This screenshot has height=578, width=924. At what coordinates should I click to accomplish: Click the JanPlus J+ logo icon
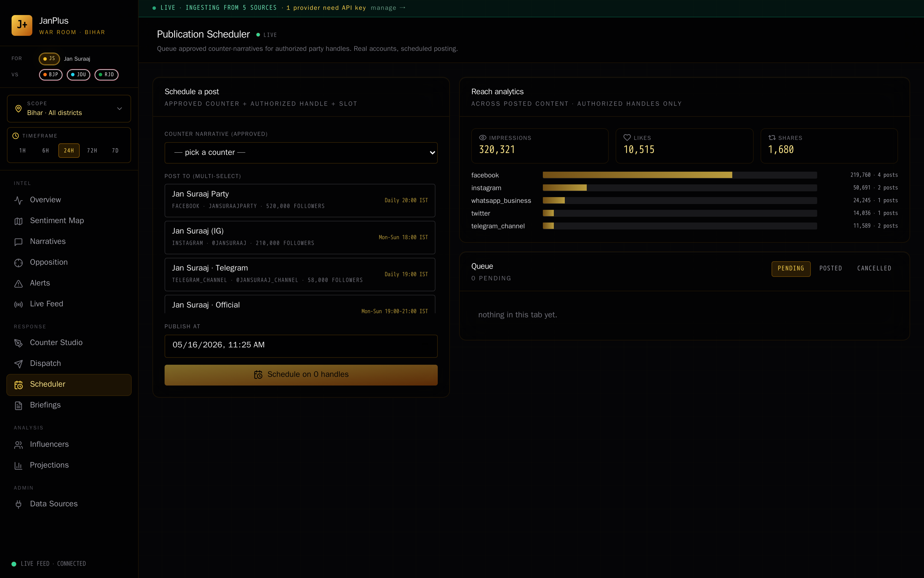tap(22, 25)
